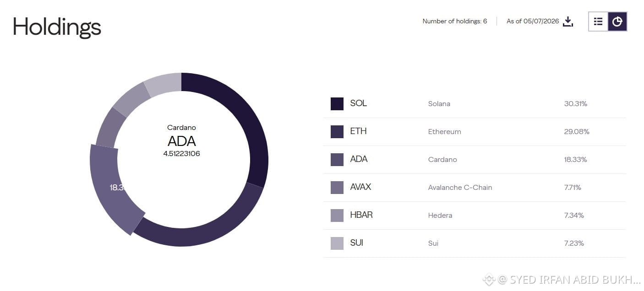
Task: Click the ADA legend color square
Action: click(x=337, y=160)
